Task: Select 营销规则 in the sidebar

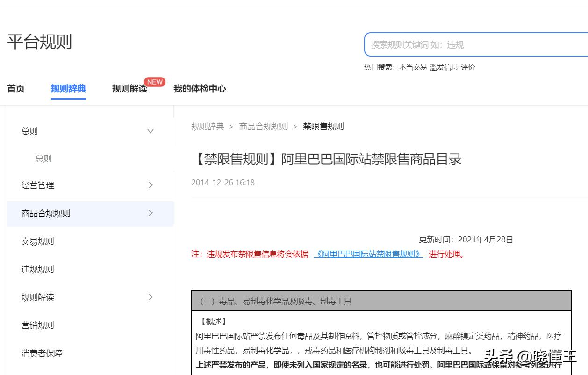Action: pos(37,325)
